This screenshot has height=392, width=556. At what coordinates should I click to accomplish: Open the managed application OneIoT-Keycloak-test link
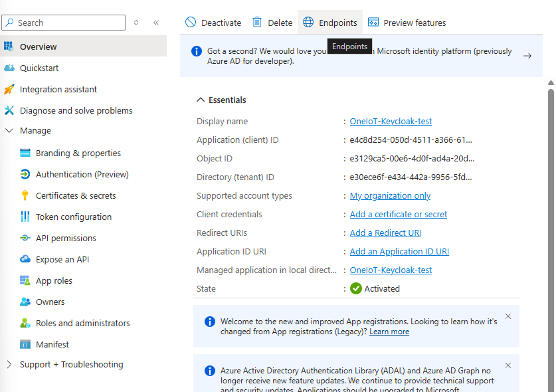click(391, 270)
